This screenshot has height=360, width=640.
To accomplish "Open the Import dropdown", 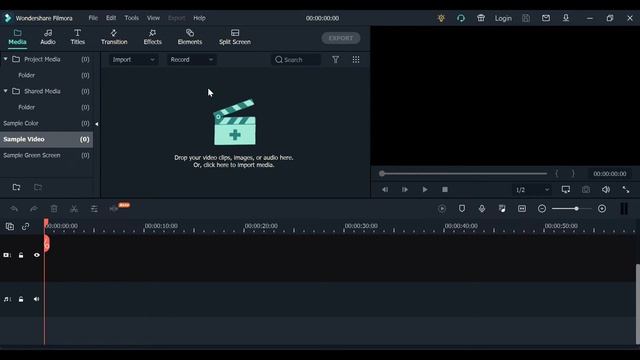I will 133,60.
